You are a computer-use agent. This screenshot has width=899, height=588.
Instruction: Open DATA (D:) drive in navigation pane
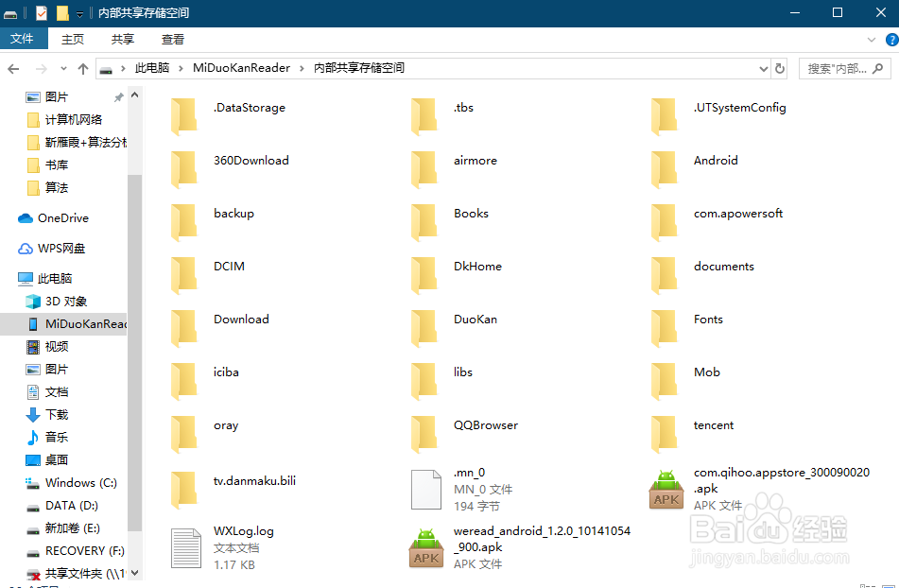(62, 506)
